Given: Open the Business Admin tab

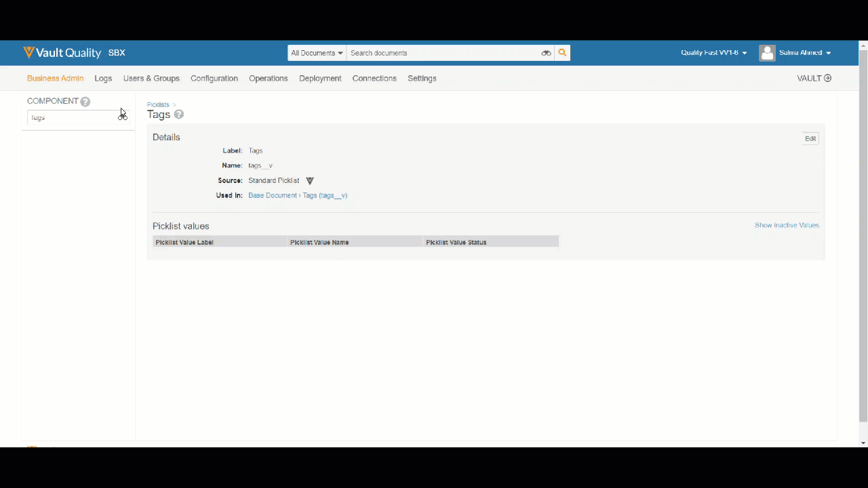Looking at the screenshot, I should tap(55, 78).
